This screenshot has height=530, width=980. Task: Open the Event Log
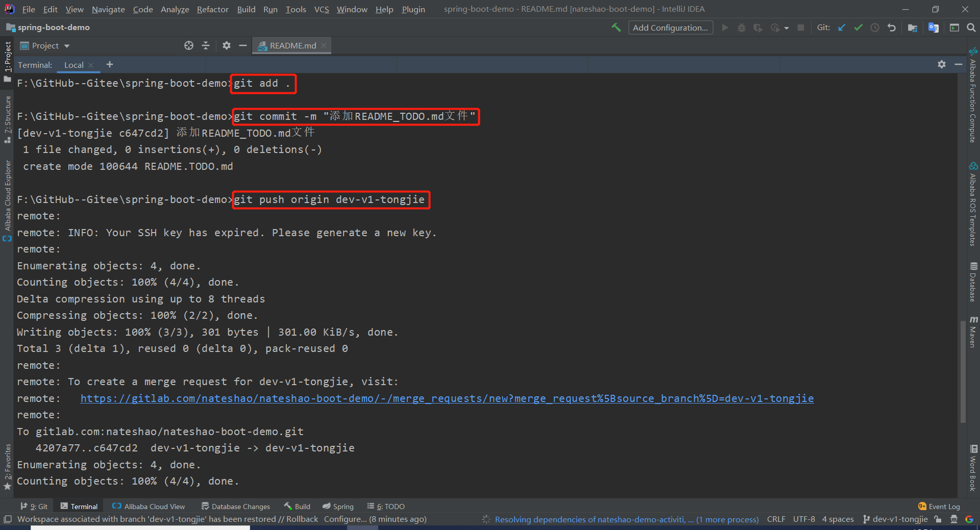point(939,506)
